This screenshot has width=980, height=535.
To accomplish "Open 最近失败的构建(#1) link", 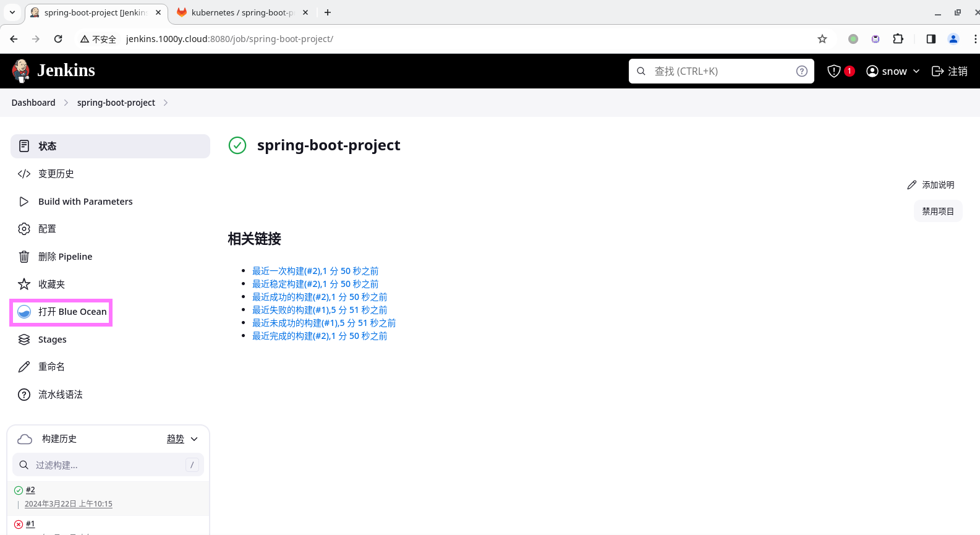I will [x=320, y=310].
